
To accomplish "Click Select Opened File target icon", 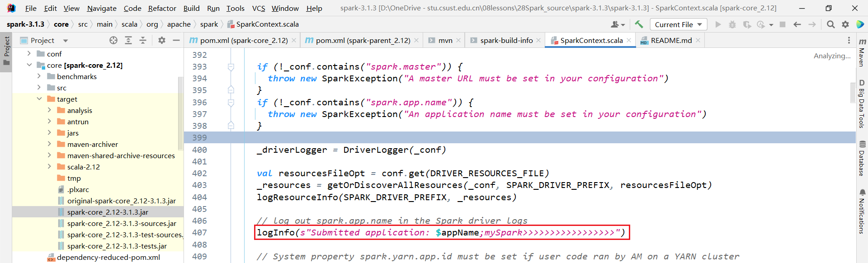I will click(x=113, y=40).
